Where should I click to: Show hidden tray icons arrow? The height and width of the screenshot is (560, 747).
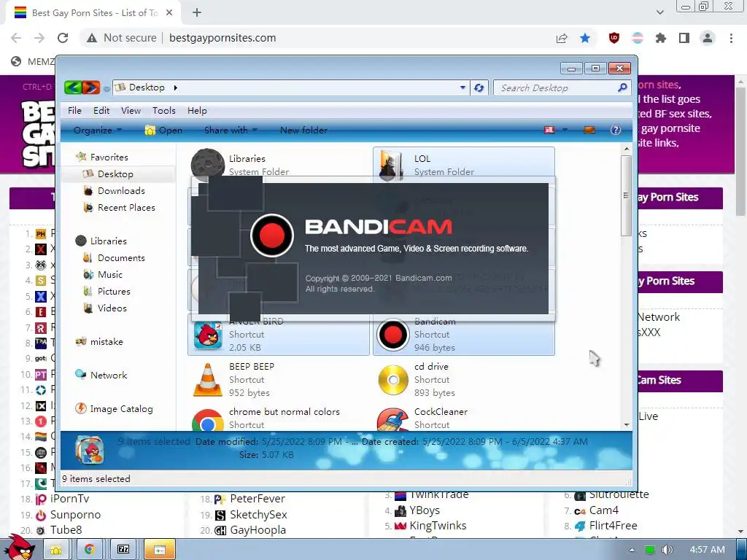632,550
